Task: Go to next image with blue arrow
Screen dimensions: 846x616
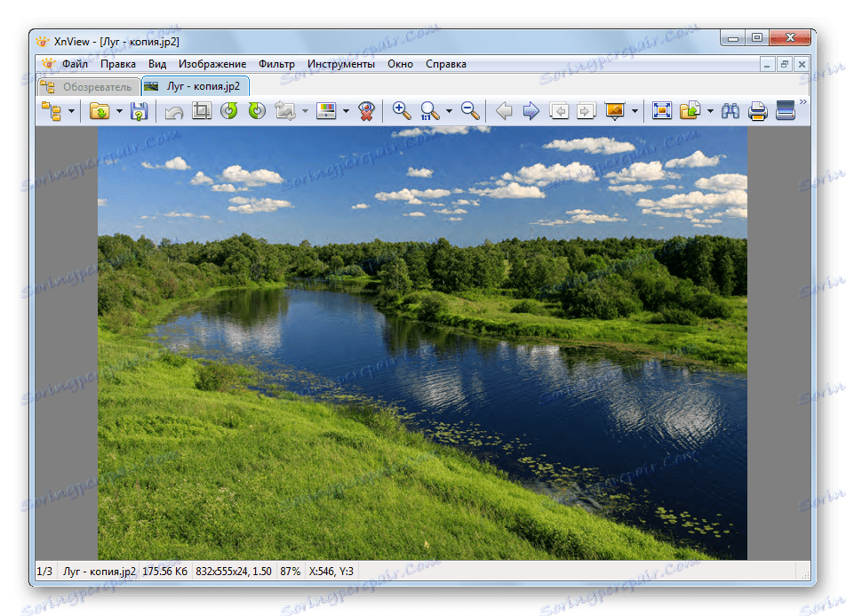Action: (x=531, y=111)
